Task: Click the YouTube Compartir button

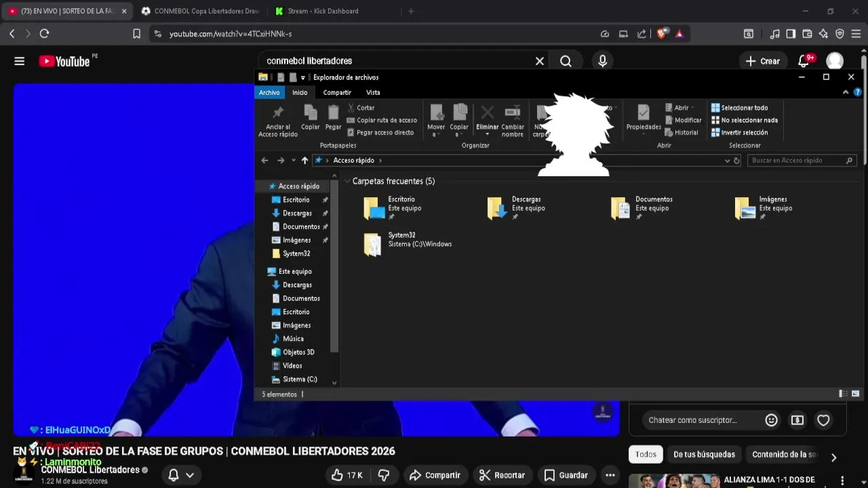Action: pos(435,475)
